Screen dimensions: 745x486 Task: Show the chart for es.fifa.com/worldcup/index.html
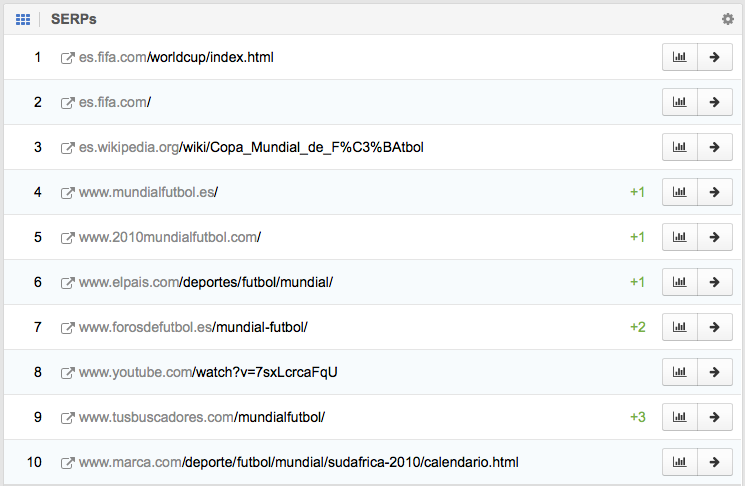(x=679, y=57)
